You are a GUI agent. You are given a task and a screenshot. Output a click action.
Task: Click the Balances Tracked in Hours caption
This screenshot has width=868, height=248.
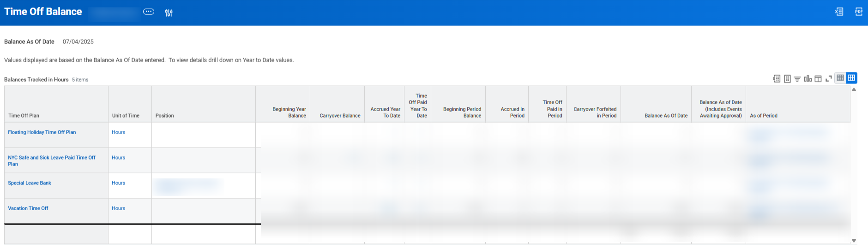(x=36, y=79)
